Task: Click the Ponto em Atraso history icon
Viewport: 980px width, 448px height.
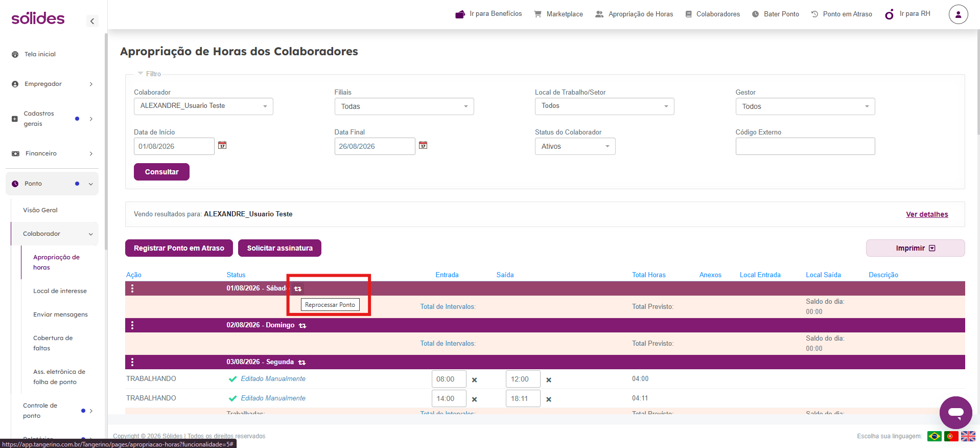Action: (x=814, y=14)
